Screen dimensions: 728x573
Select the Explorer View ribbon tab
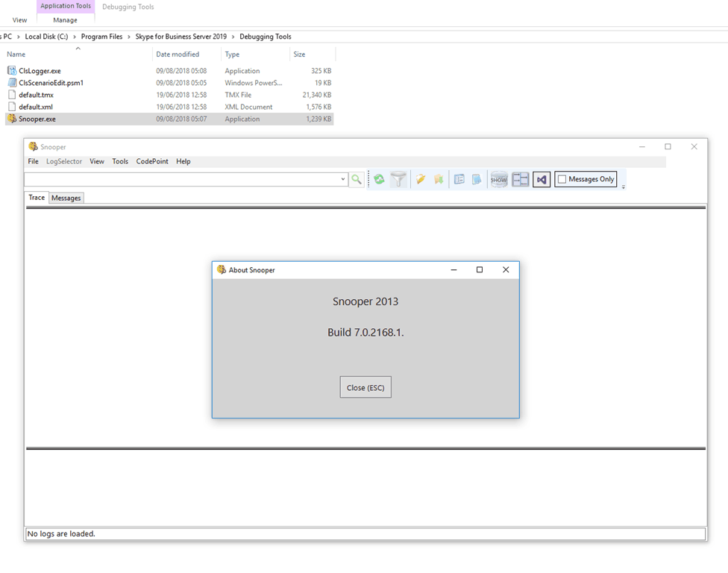click(x=19, y=20)
